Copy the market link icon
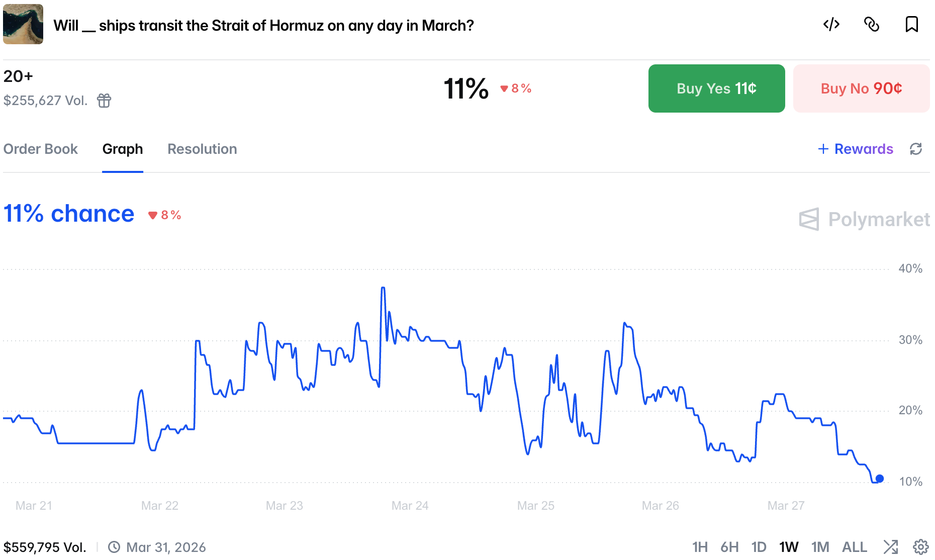Screen dimensions: 935x560 [871, 24]
